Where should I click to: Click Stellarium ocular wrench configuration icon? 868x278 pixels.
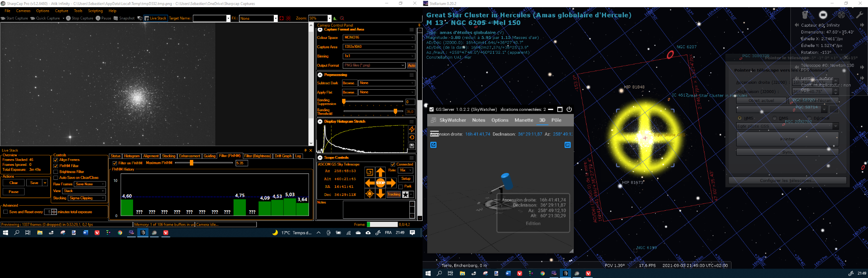pyautogui.click(x=859, y=15)
